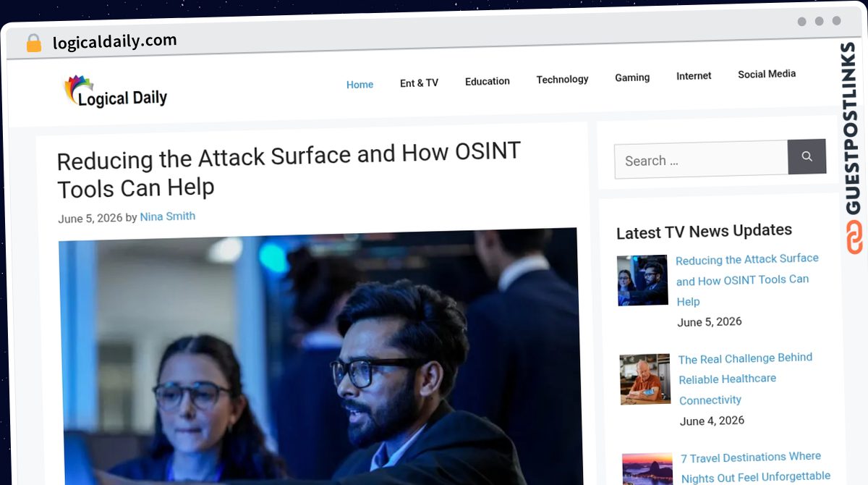Open the Home menu item
Screen dimensions: 868x485
coord(359,85)
